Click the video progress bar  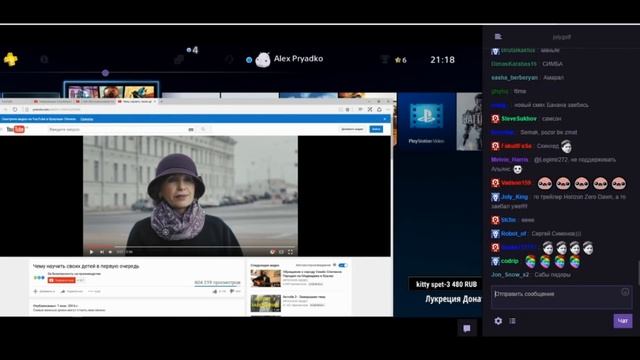click(x=190, y=247)
